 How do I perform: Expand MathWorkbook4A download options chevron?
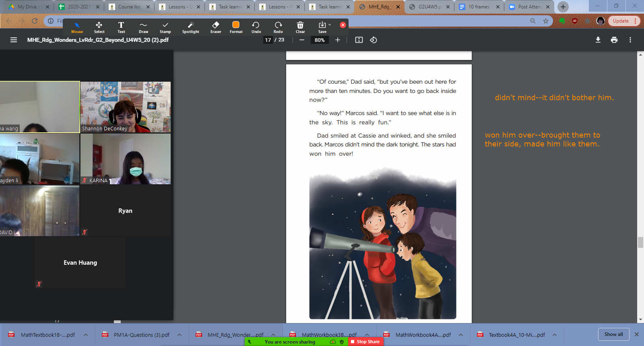[x=461, y=335]
